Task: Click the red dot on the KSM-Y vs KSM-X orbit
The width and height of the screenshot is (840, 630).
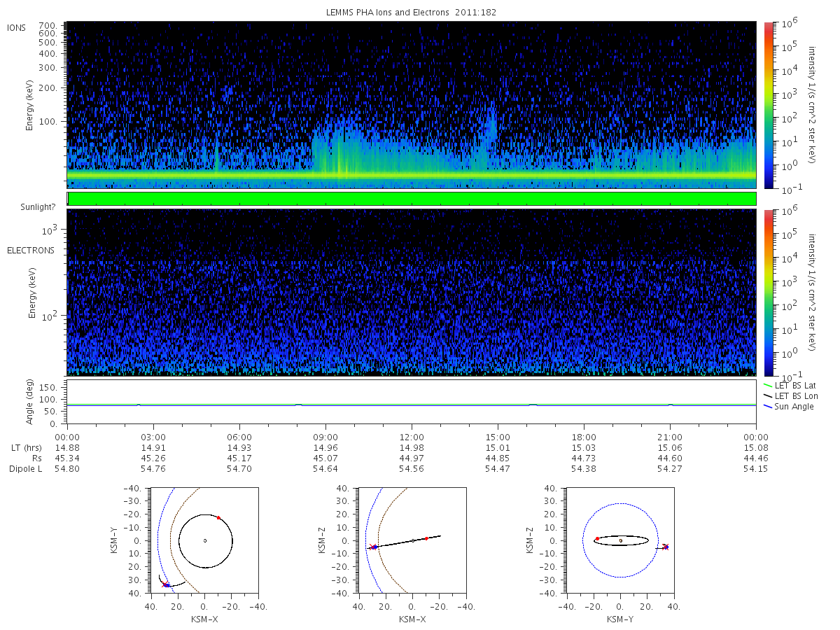Action: pyautogui.click(x=218, y=517)
